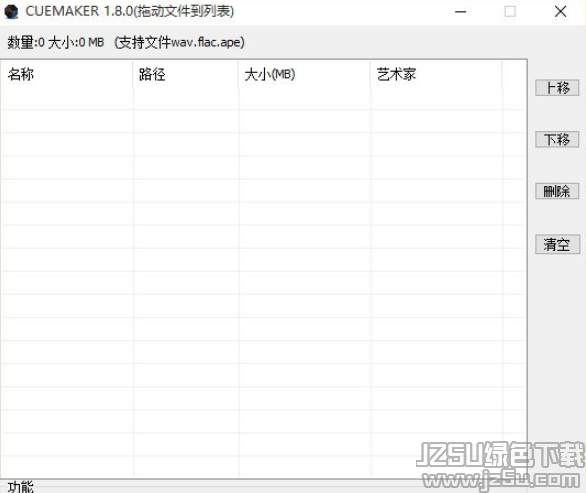Sort by the 名称 column header
Screen dimensions: 586x493
click(x=67, y=74)
